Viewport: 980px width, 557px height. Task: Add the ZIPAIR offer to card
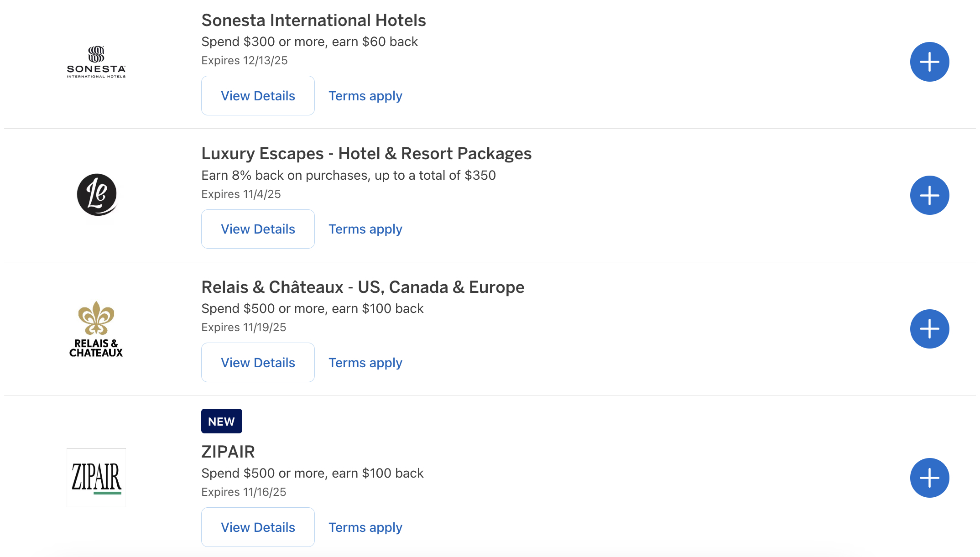(929, 478)
